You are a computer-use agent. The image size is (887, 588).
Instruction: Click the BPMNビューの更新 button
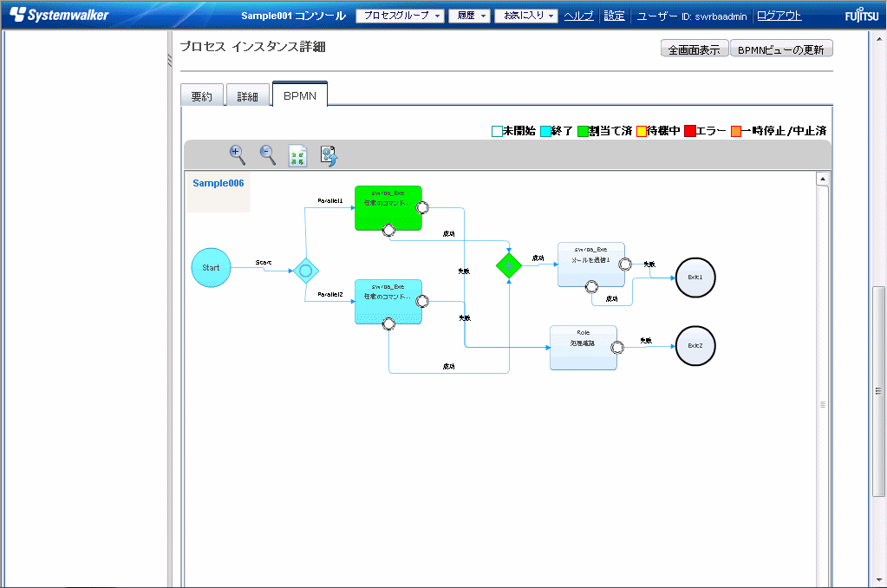pyautogui.click(x=781, y=49)
